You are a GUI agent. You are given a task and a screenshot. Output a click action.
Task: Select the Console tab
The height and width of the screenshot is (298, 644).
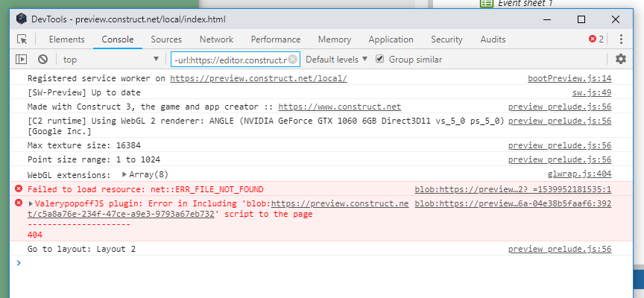click(x=118, y=39)
